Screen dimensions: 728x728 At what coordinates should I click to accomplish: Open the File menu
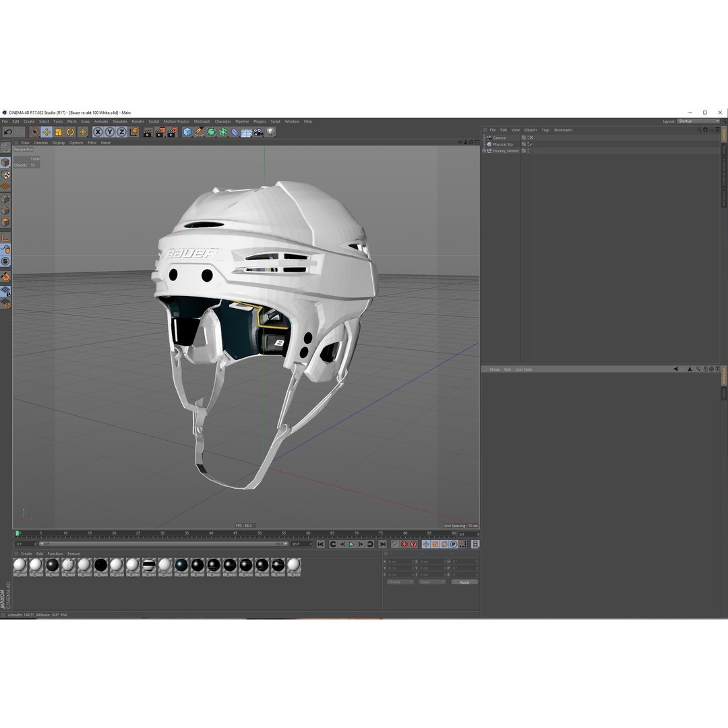5,121
